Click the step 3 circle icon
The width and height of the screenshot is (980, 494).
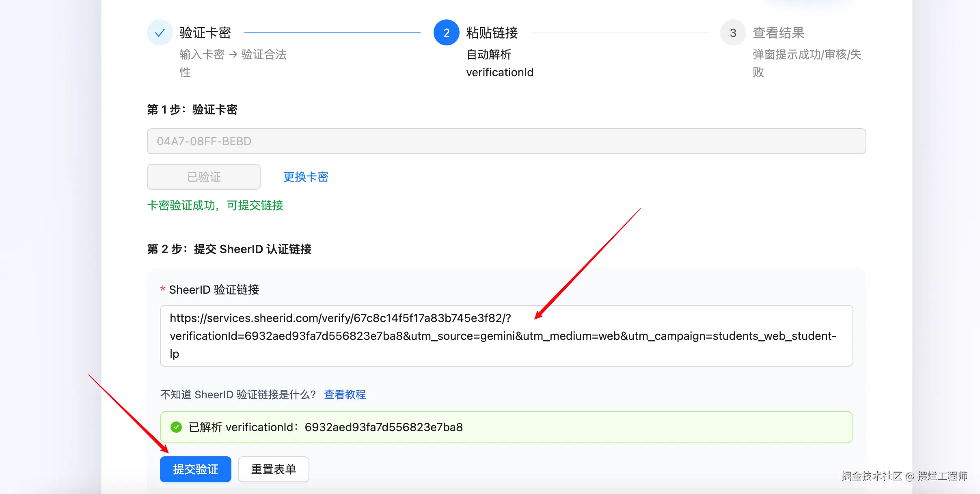click(x=733, y=33)
